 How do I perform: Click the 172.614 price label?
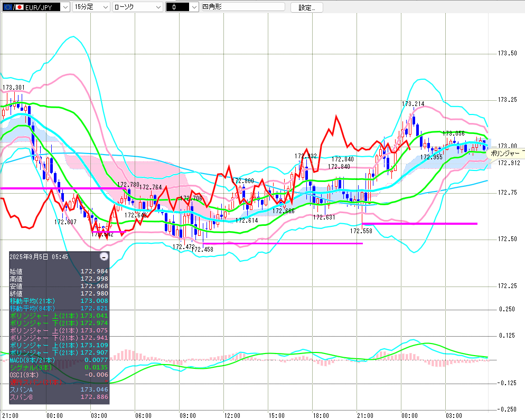(247, 221)
